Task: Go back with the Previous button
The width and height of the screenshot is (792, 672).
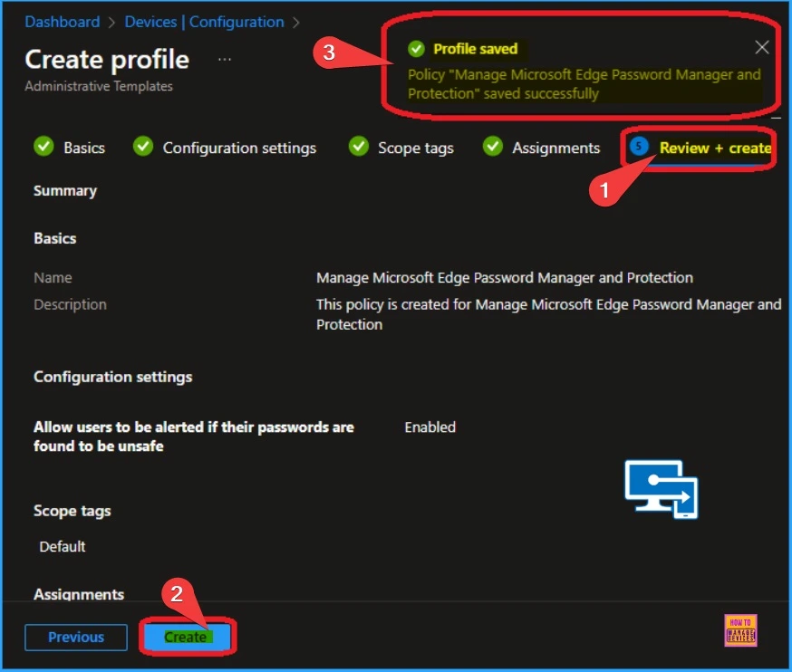Action: pyautogui.click(x=76, y=638)
